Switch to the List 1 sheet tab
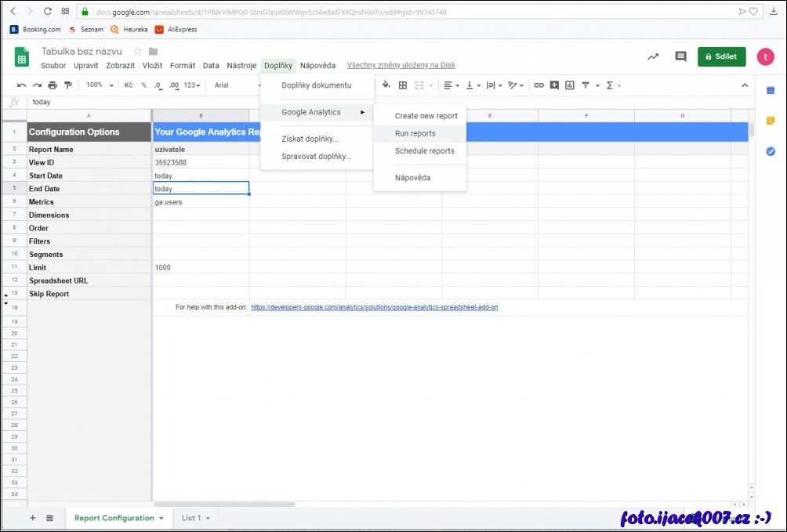This screenshot has height=532, width=787. (191, 518)
